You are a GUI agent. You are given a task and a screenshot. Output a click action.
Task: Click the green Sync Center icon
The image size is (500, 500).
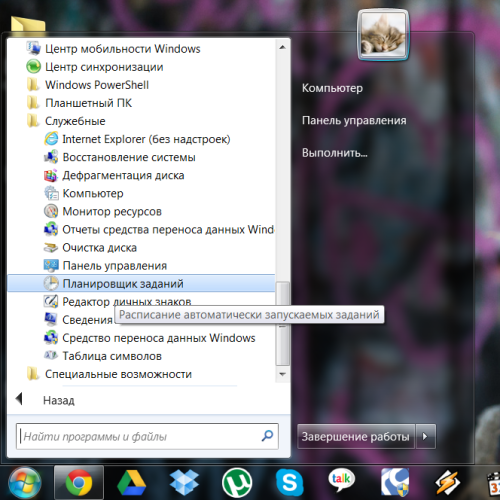(x=33, y=67)
